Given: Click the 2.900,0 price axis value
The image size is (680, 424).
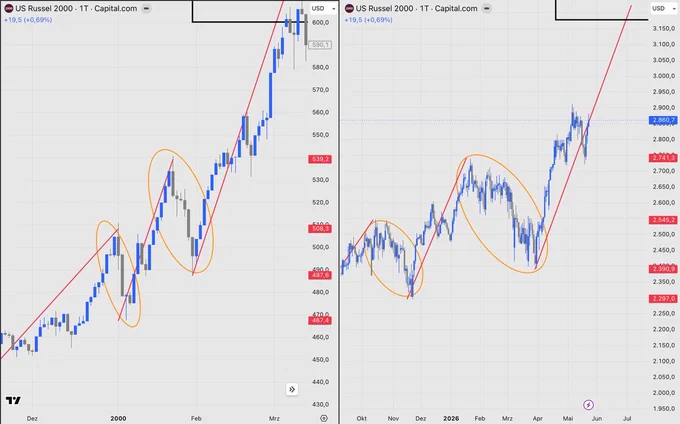Looking at the screenshot, I should 664,108.
